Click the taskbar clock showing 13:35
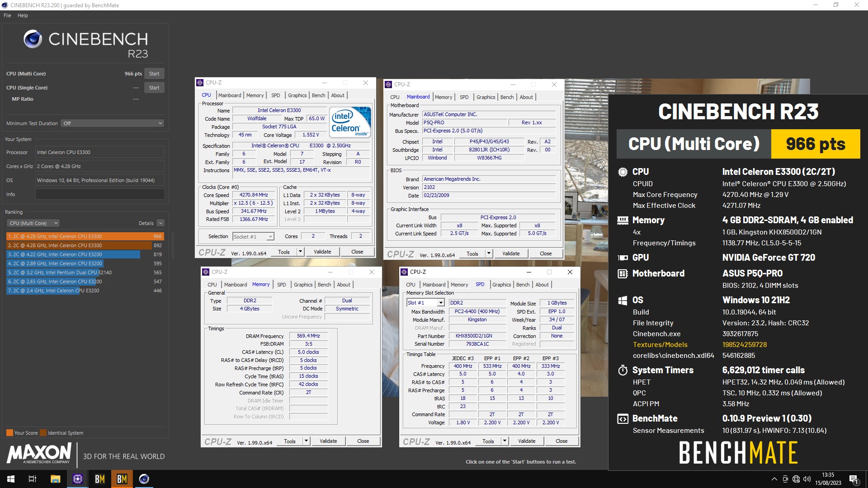The width and height of the screenshot is (868, 488). click(828, 479)
